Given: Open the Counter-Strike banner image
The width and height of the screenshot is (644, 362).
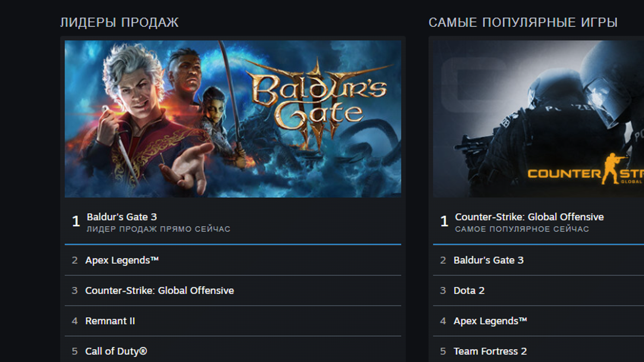Looking at the screenshot, I should coord(539,119).
